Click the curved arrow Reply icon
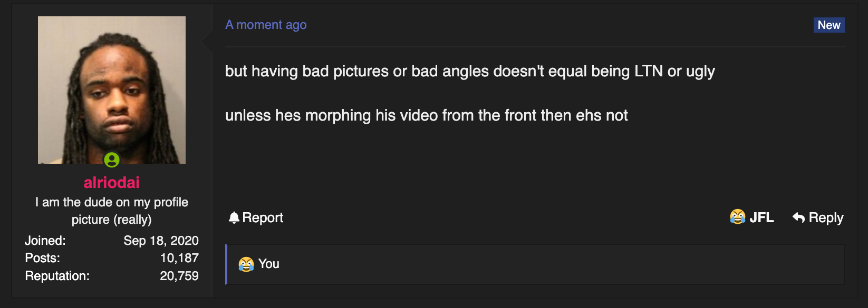This screenshot has height=308, width=868. point(798,217)
